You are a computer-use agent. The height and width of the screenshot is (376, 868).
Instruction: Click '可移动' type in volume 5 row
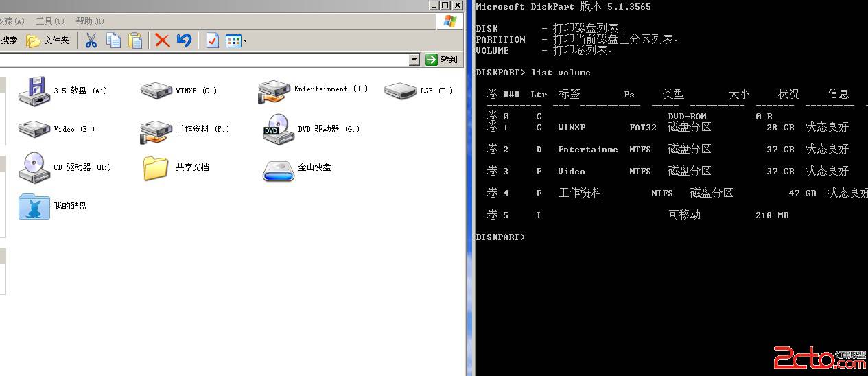684,215
